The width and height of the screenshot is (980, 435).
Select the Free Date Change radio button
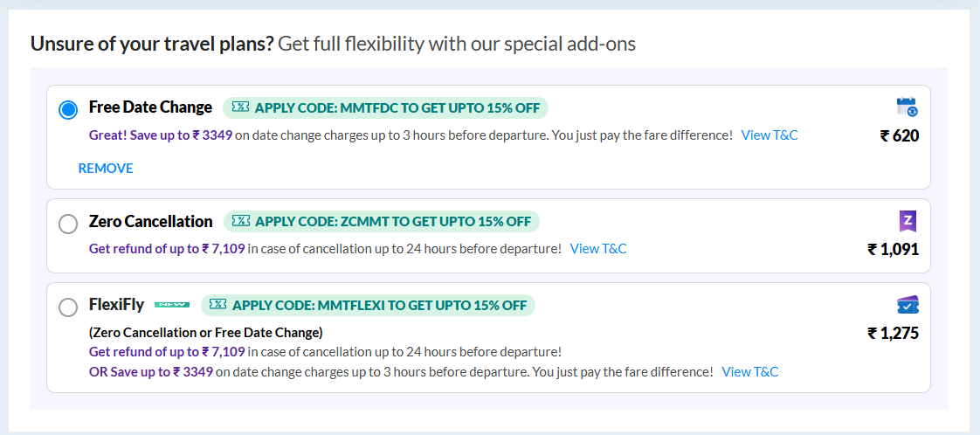(68, 110)
